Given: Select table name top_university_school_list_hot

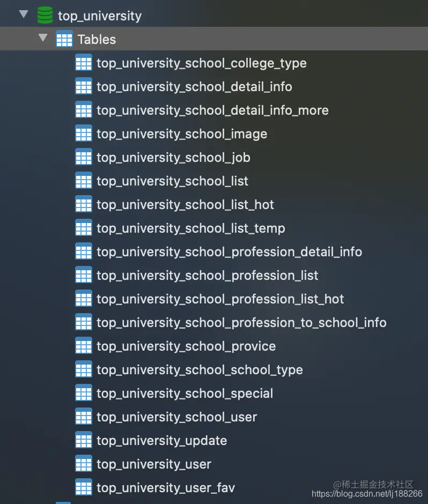Looking at the screenshot, I should (185, 205).
